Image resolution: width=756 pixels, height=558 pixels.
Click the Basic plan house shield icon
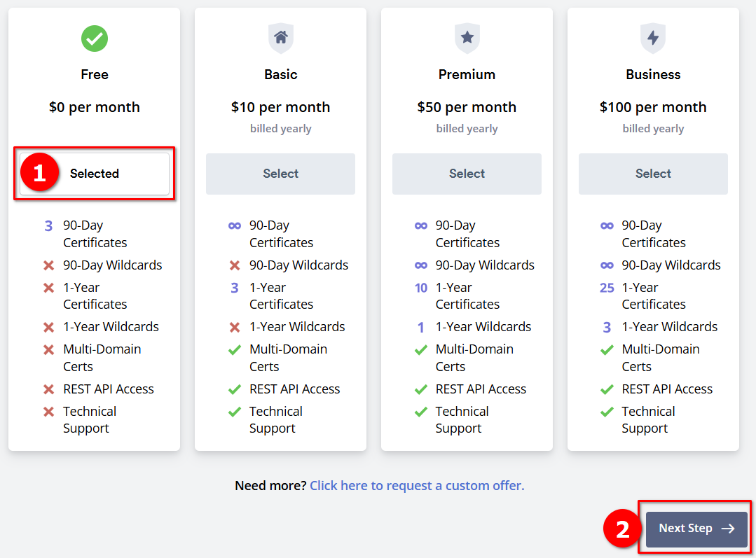(280, 38)
